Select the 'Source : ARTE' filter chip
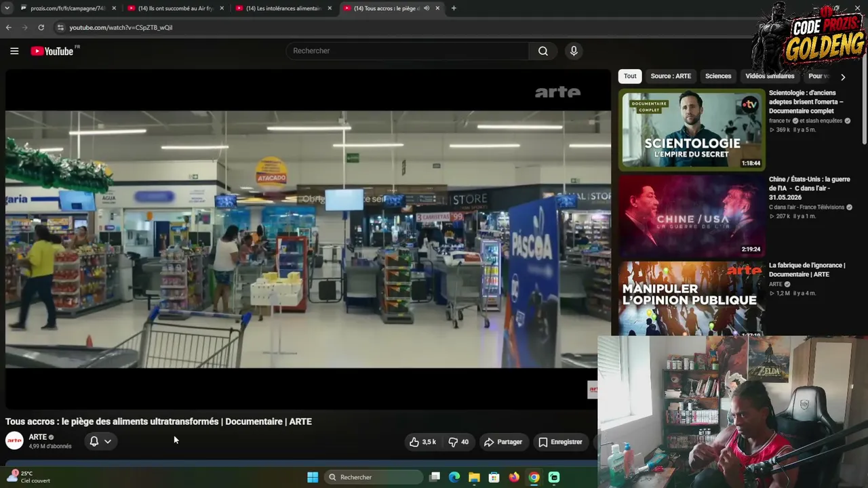 671,76
